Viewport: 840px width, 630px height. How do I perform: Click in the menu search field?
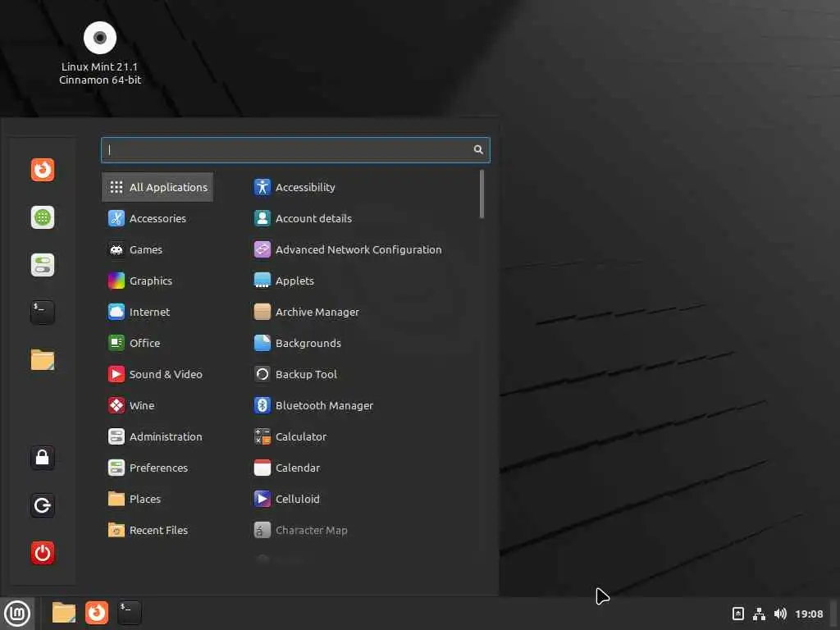point(295,149)
